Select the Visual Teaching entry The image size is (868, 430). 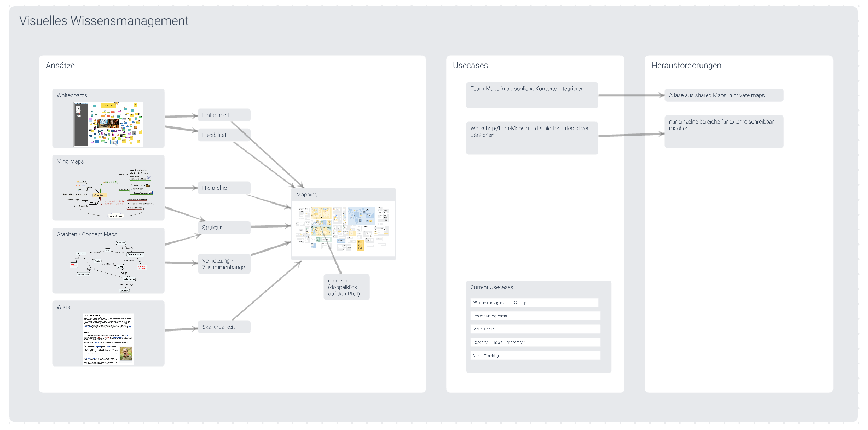[x=535, y=355]
